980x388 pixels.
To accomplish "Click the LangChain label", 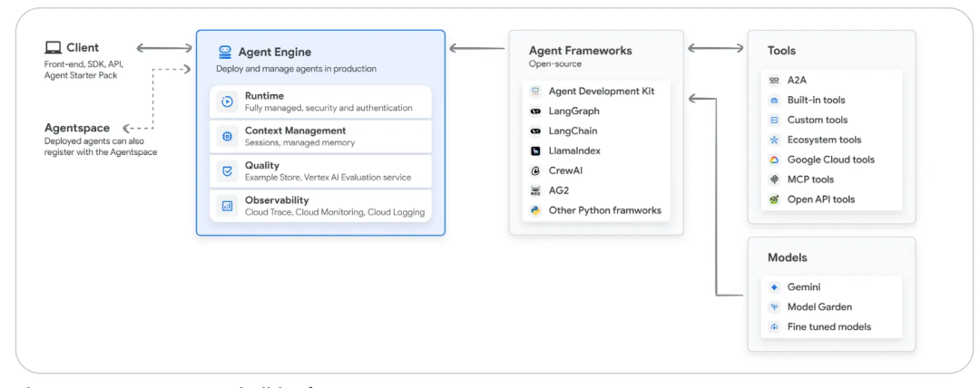I will click(573, 131).
